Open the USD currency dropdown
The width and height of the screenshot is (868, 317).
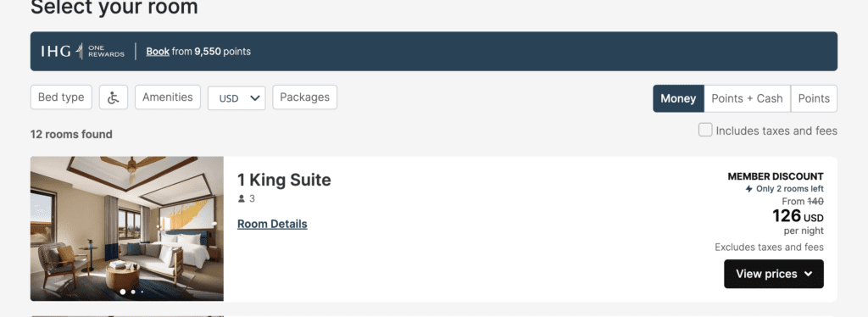click(237, 98)
